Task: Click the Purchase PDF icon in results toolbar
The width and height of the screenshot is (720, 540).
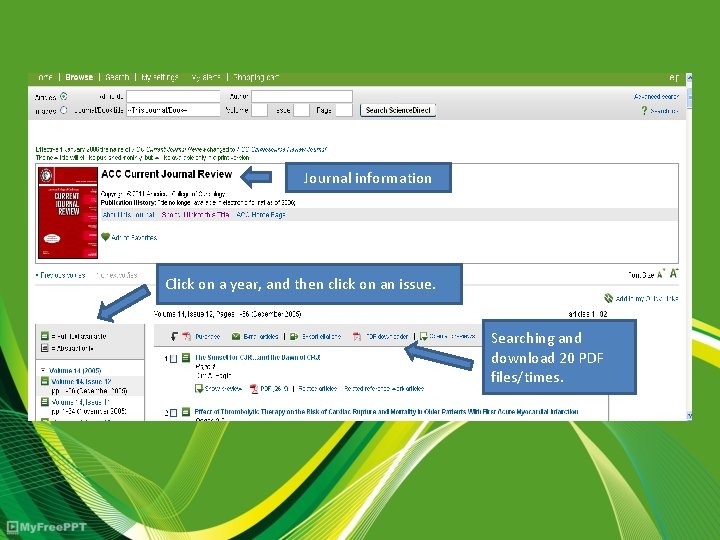Action: (187, 337)
